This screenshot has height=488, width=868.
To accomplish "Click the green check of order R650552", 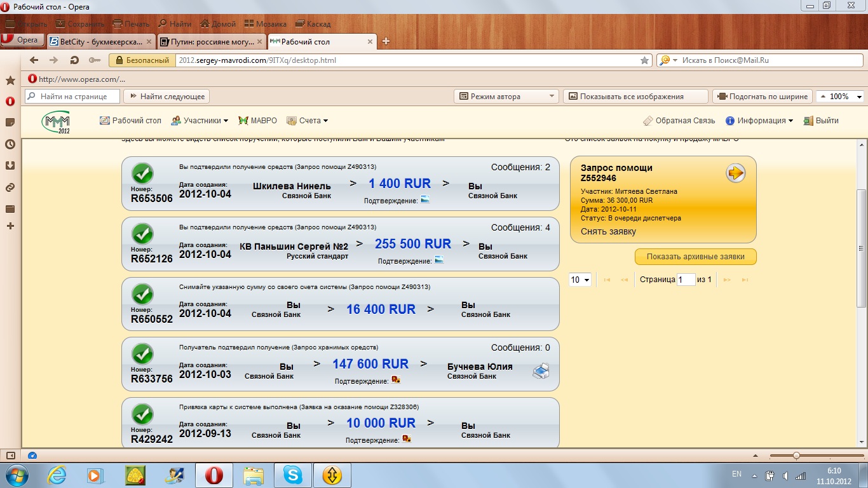I will click(143, 295).
